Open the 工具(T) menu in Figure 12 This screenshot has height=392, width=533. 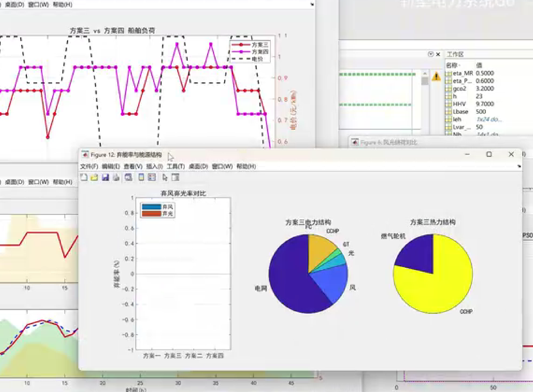tap(176, 166)
